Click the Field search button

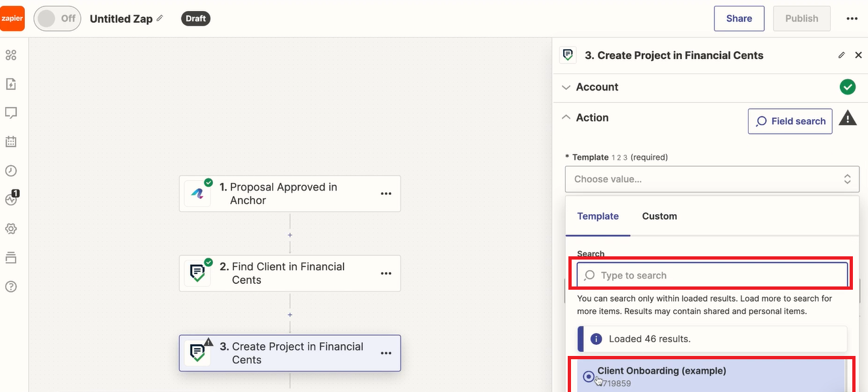790,121
